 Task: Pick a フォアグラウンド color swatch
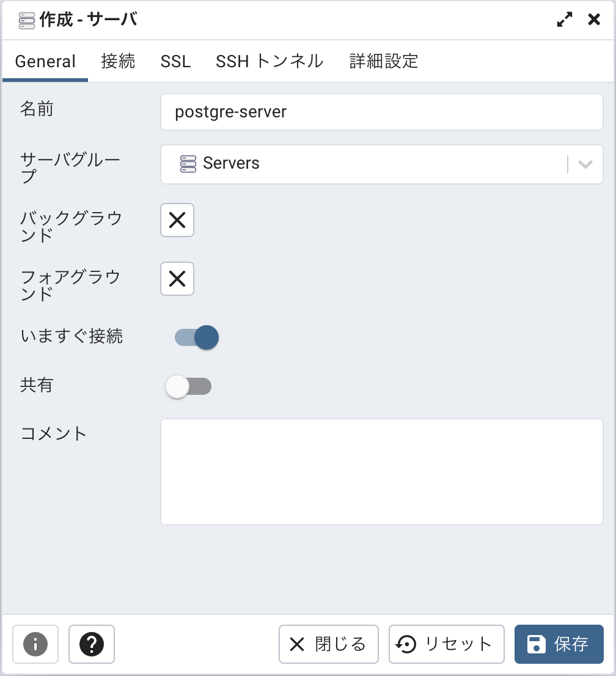[177, 279]
